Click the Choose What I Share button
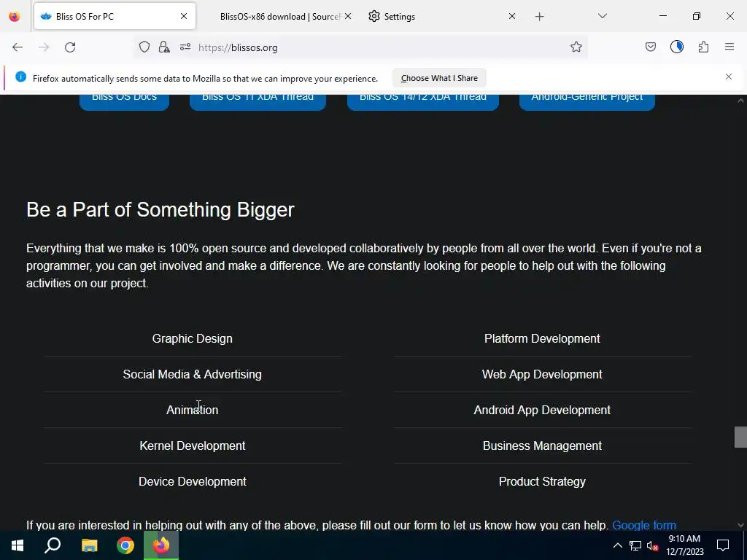 (439, 78)
